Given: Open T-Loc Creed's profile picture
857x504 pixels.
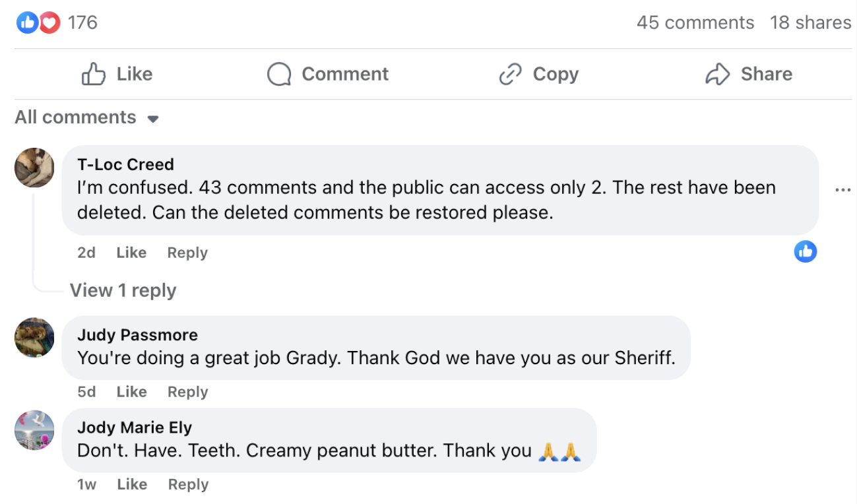Looking at the screenshot, I should 34,168.
